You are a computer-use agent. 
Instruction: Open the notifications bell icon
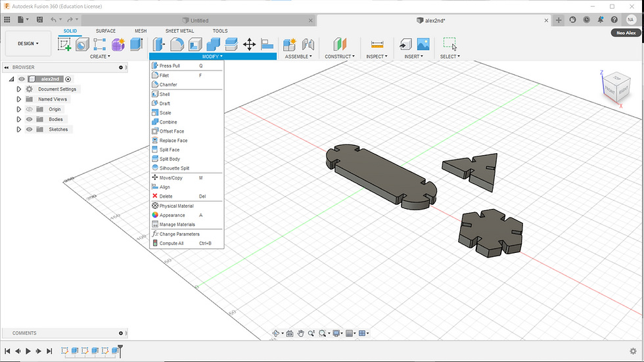[601, 20]
